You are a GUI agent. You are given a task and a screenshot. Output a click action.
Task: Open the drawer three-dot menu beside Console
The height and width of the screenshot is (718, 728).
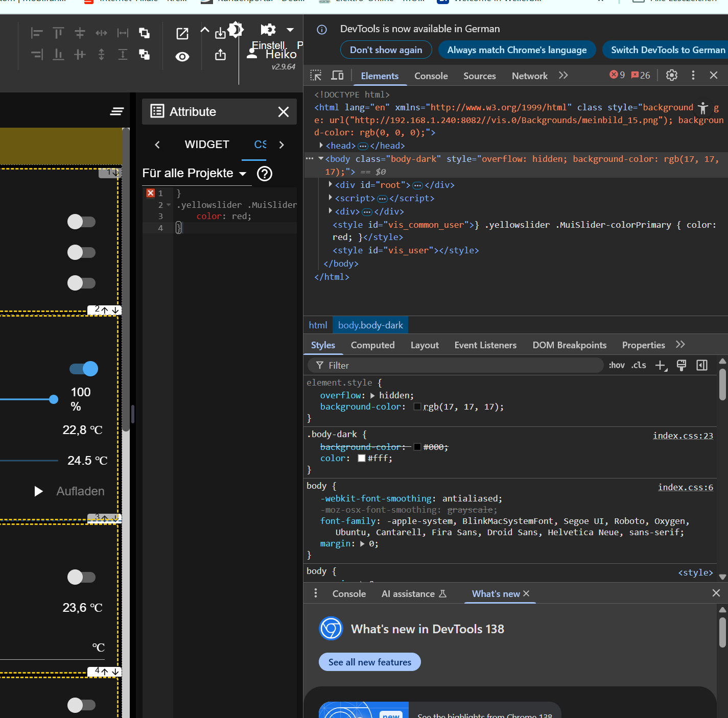[316, 593]
